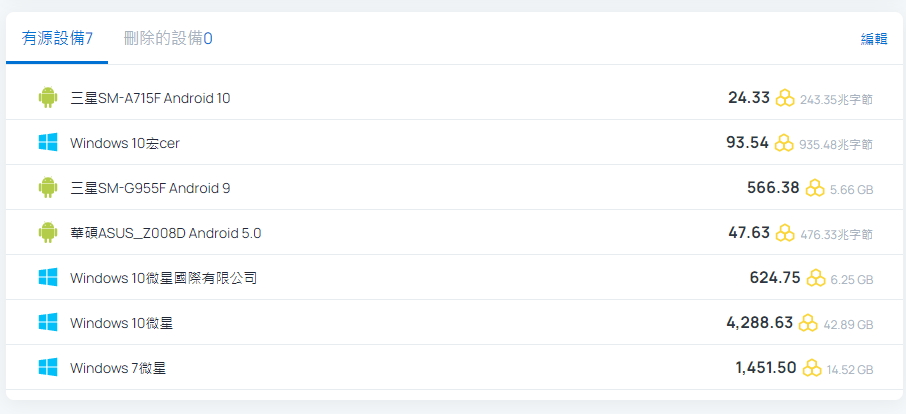Click the 14.52 GB traffic amount
This screenshot has height=414, width=906.
(x=850, y=370)
